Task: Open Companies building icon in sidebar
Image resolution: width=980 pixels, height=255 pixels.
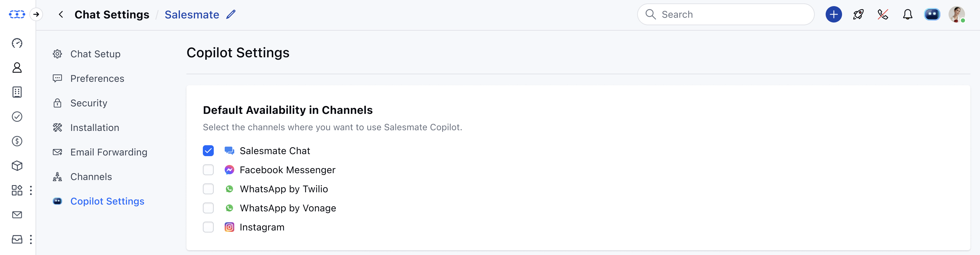Action: [x=17, y=92]
